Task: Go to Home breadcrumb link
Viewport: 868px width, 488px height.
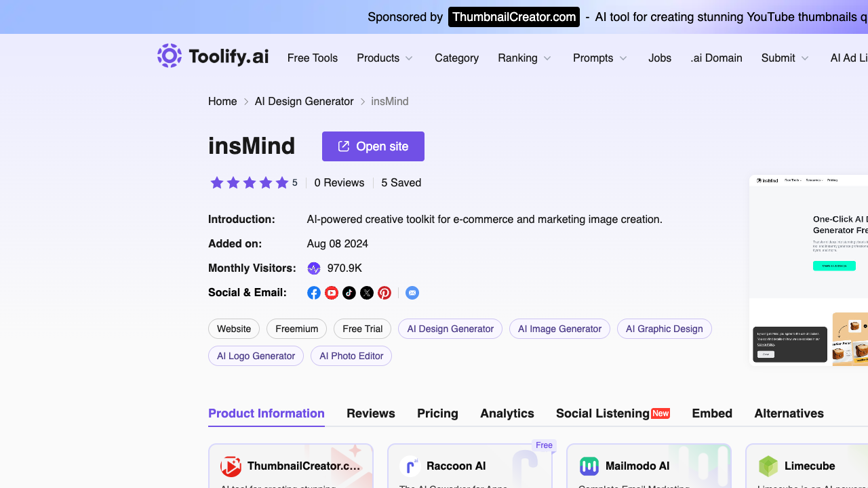Action: pos(222,102)
